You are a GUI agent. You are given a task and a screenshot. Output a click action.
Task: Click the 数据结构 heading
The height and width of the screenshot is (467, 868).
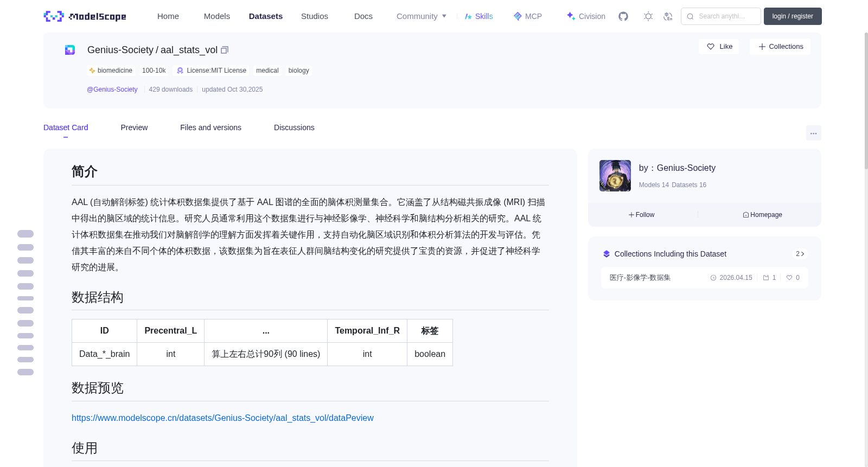[98, 298]
